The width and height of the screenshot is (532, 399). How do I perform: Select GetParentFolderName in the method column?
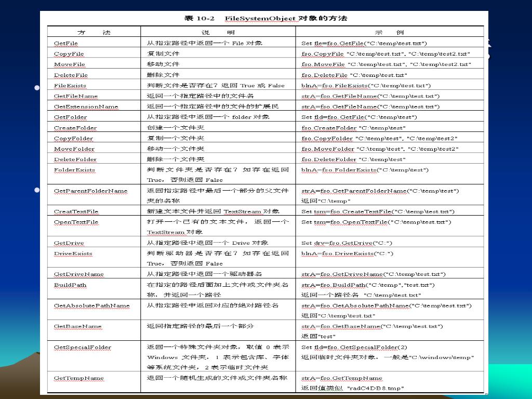pos(90,191)
